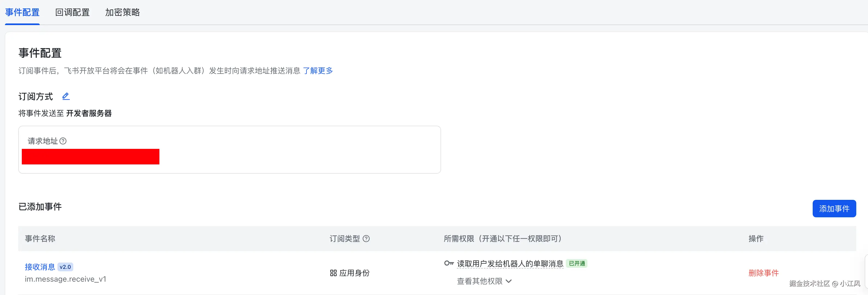
Task: Click the key icon before the permission name
Action: point(449,263)
